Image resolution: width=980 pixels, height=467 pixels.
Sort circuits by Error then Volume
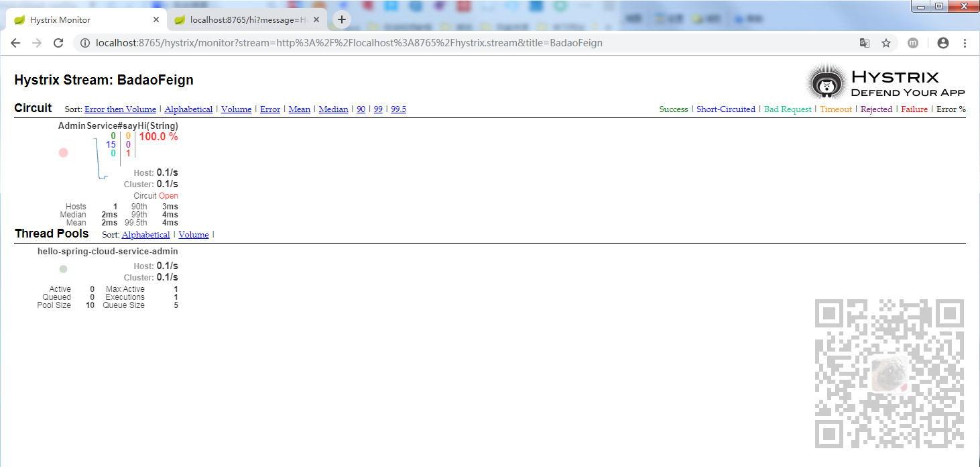point(120,109)
